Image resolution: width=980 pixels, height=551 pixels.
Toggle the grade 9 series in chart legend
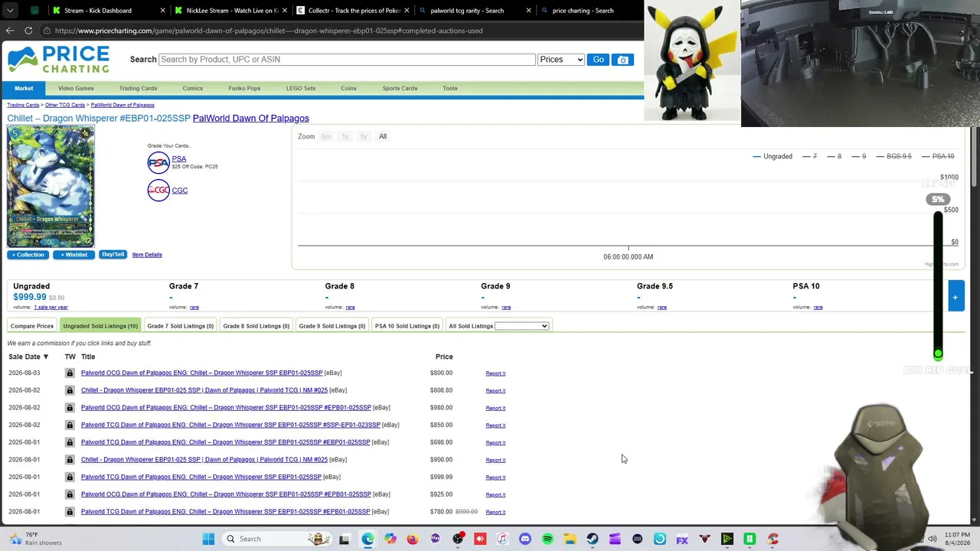point(858,156)
